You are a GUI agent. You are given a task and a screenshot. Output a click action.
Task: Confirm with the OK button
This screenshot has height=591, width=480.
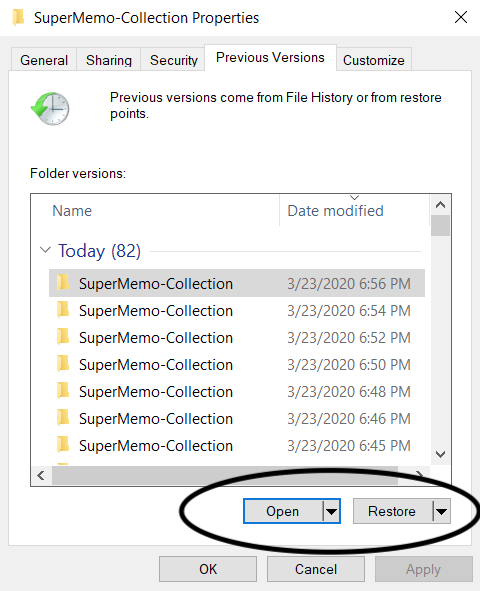click(208, 569)
